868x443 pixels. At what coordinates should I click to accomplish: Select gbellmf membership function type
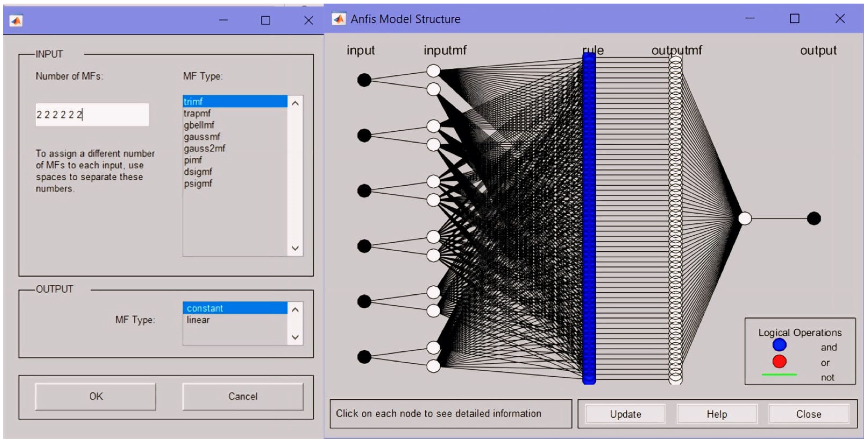coord(199,125)
